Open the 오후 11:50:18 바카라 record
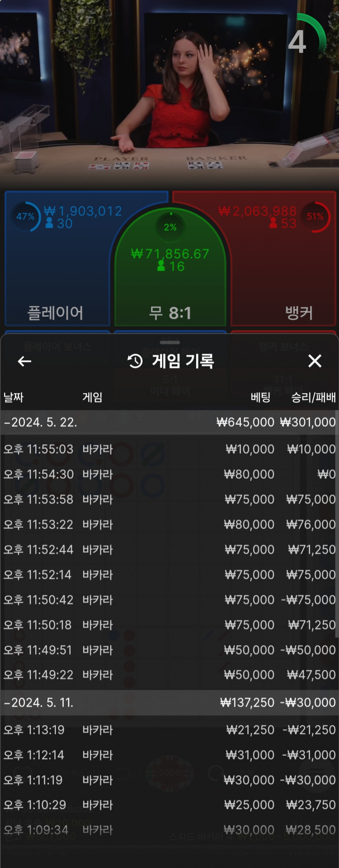 point(169,625)
